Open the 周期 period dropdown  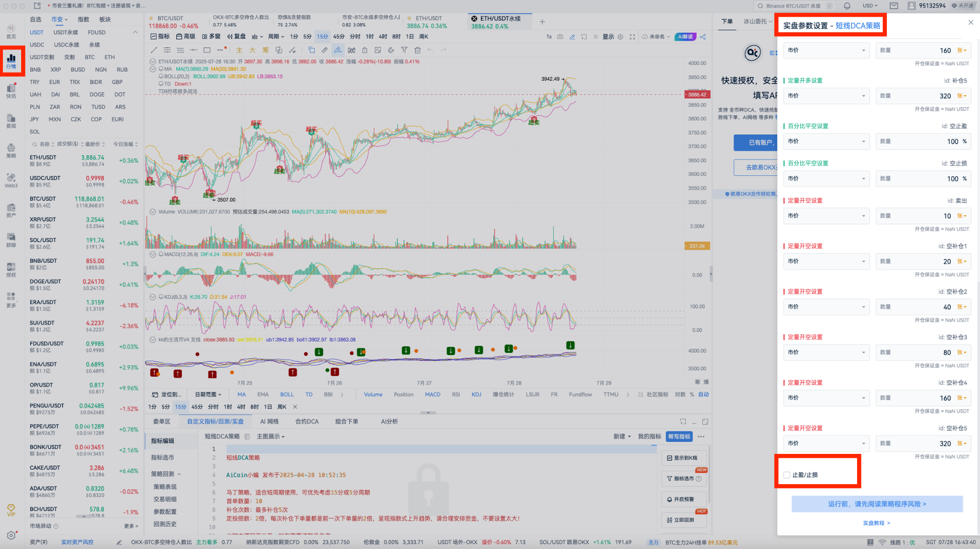tap(276, 37)
